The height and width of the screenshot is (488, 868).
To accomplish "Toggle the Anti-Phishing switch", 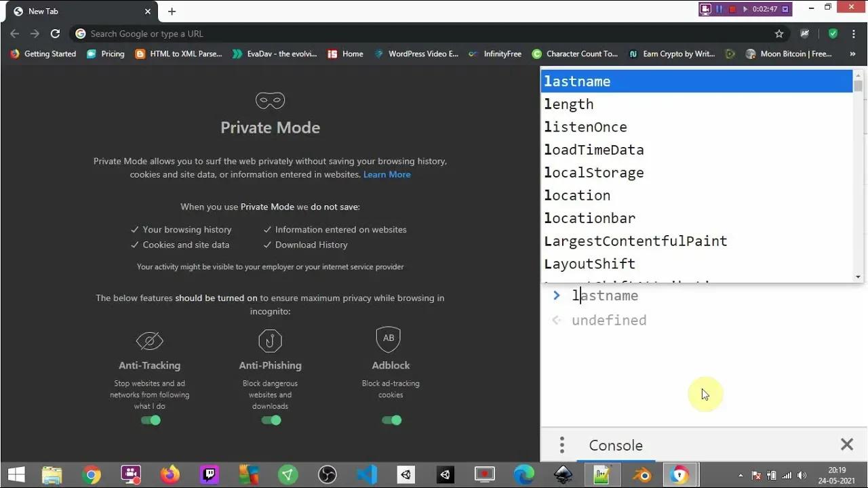I will (271, 420).
